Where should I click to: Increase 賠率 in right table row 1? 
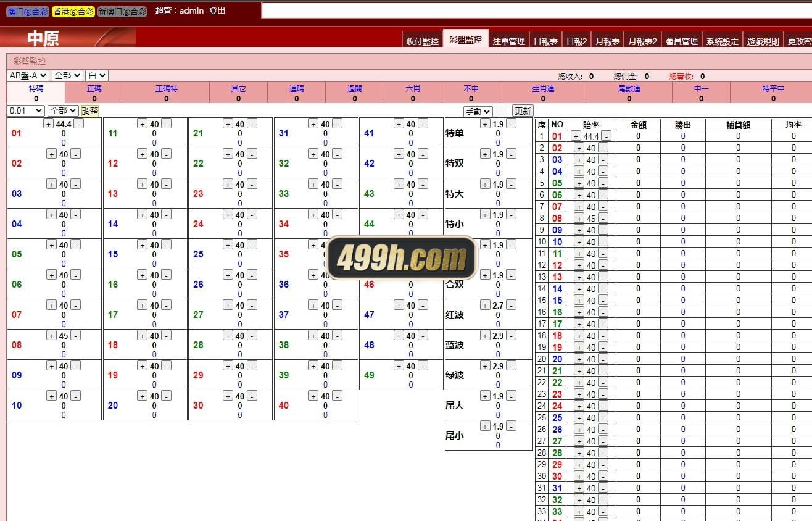[x=576, y=136]
